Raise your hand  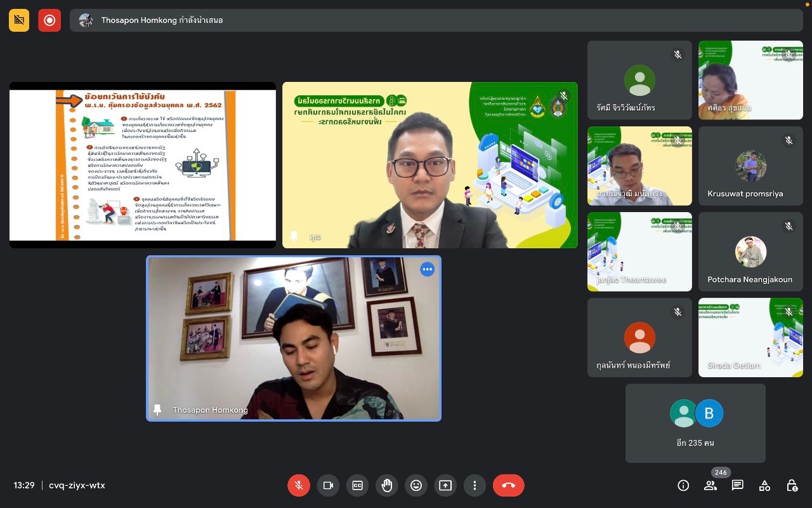[x=386, y=485]
